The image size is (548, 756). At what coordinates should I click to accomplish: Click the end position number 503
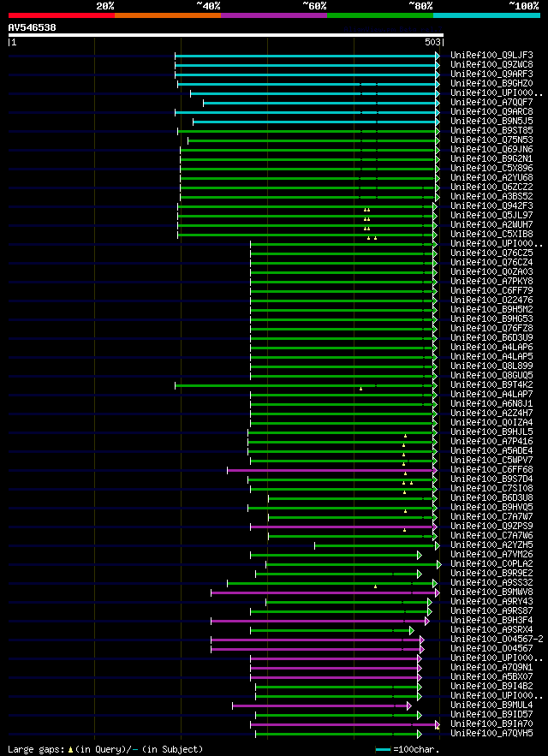click(433, 43)
